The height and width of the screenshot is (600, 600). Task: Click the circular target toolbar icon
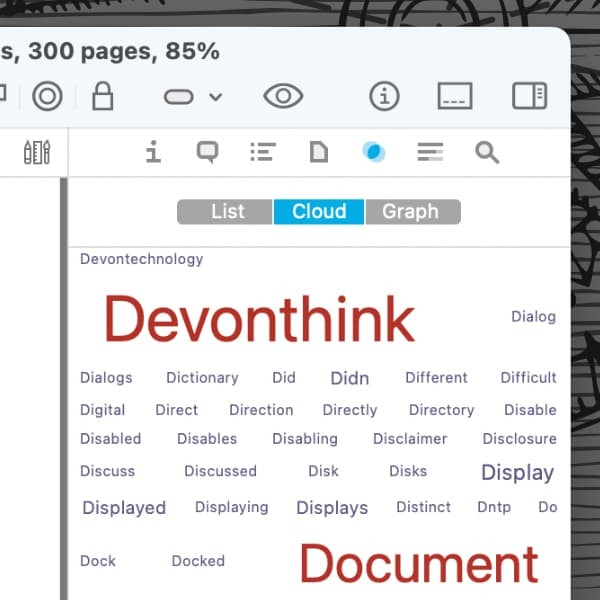click(x=47, y=96)
